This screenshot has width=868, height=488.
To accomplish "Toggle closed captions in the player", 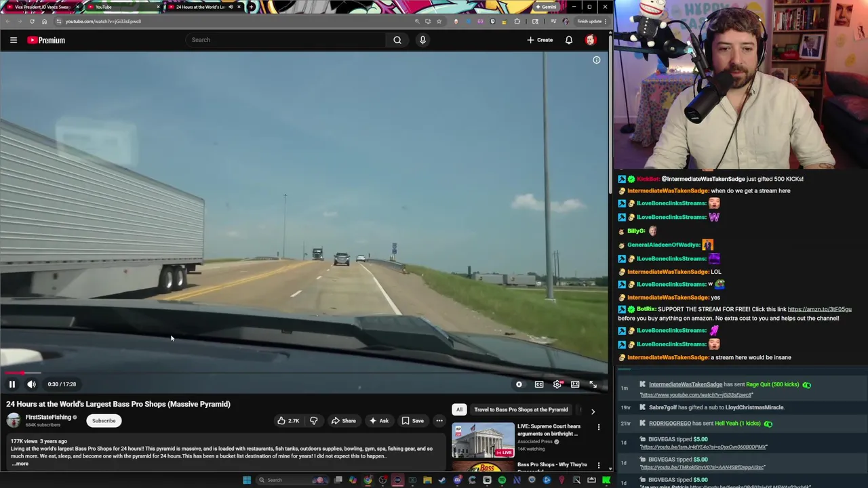I will pos(539,384).
